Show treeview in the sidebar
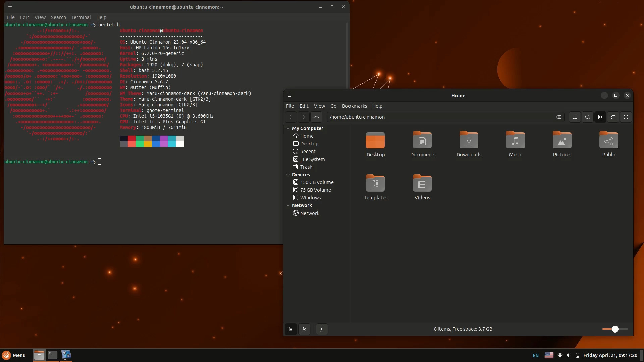 pos(304,329)
